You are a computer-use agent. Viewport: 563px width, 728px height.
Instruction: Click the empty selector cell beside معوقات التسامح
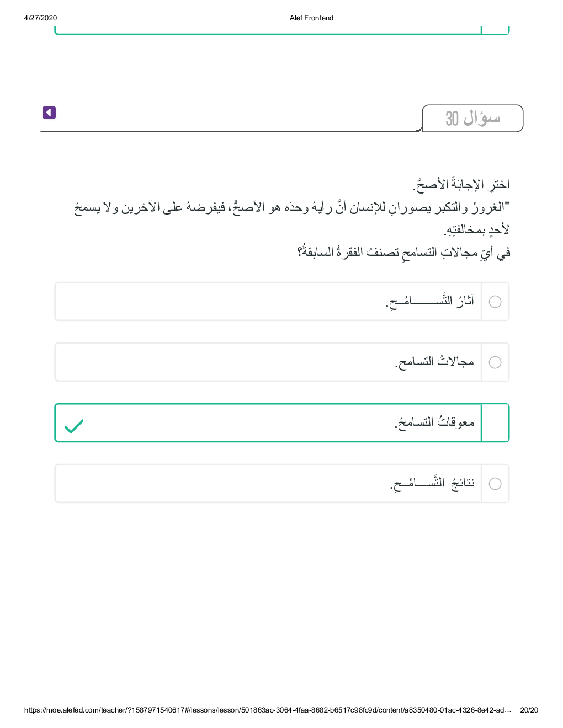click(x=495, y=423)
